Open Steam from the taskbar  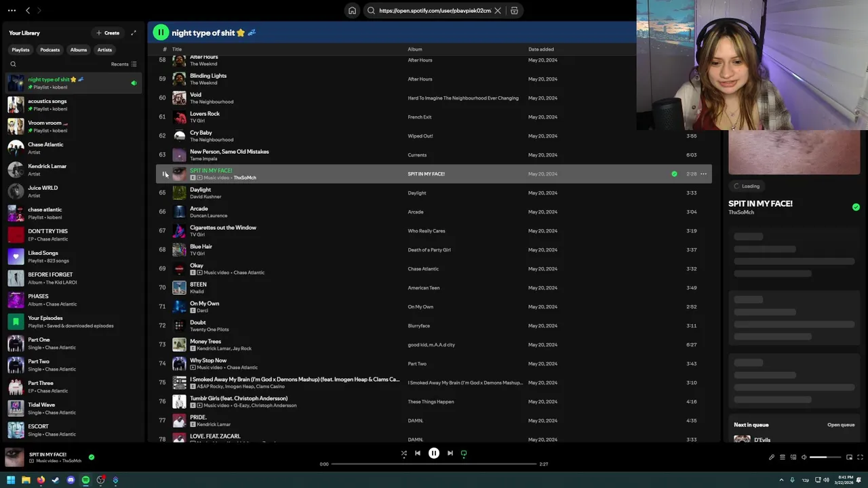tap(56, 480)
